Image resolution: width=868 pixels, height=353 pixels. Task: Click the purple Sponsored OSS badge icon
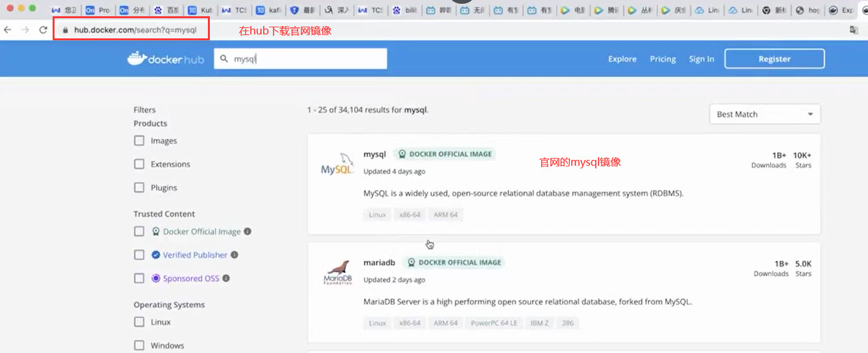coord(156,278)
